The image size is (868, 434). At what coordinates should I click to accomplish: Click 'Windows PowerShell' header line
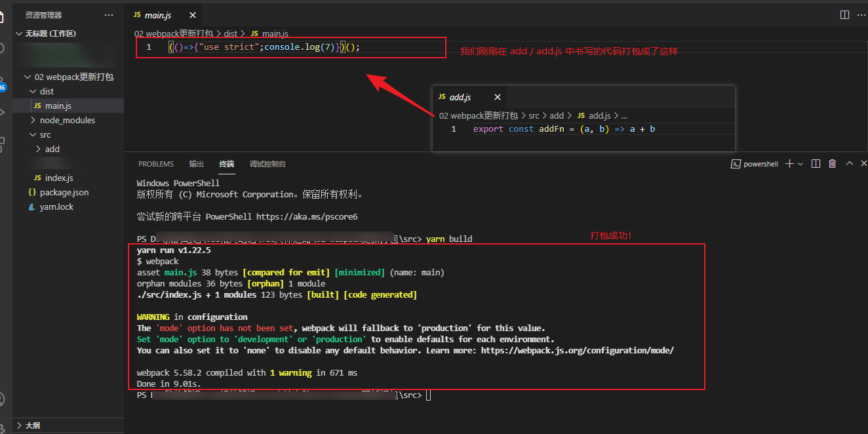coord(178,183)
